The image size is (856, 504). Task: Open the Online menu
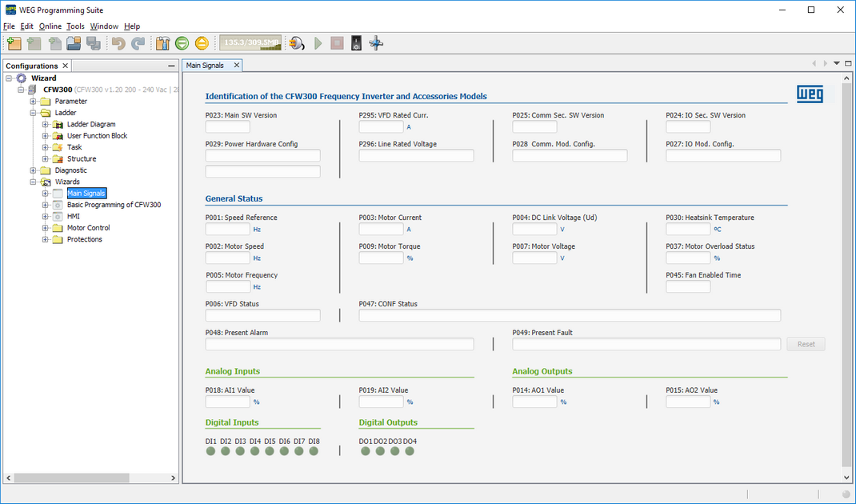50,26
